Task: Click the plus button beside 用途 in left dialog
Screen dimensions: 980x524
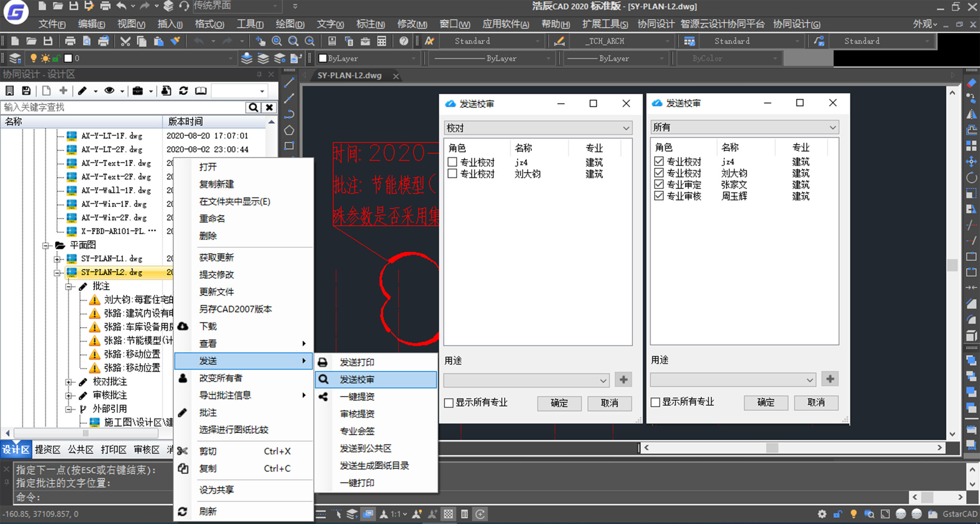Action: pyautogui.click(x=623, y=380)
